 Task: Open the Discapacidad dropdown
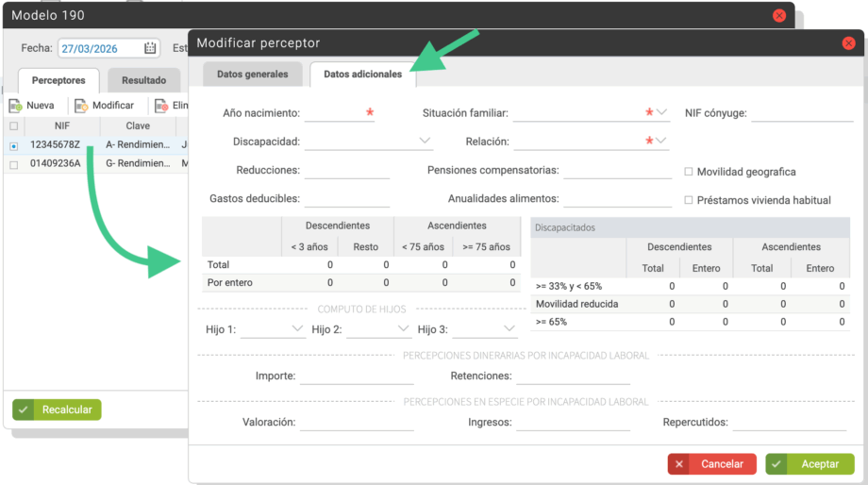tap(424, 142)
